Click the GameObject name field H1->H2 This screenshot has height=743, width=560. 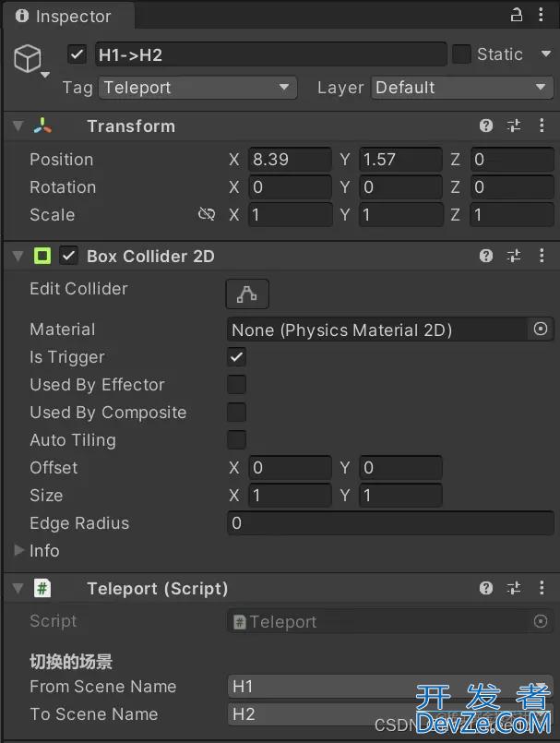270,54
